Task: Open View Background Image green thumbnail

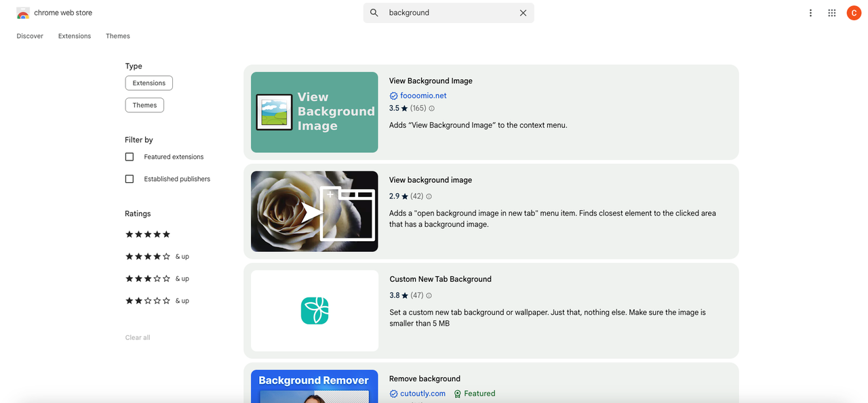Action: coord(315,112)
